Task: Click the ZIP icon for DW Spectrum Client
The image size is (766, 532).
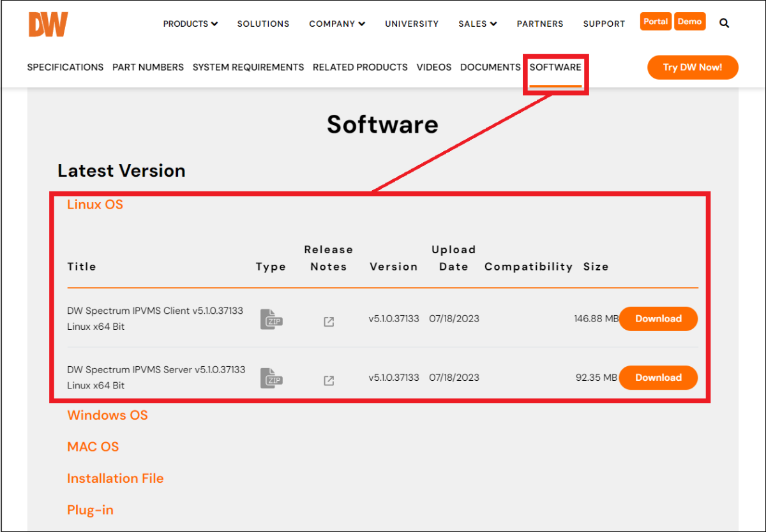Action: tap(271, 318)
